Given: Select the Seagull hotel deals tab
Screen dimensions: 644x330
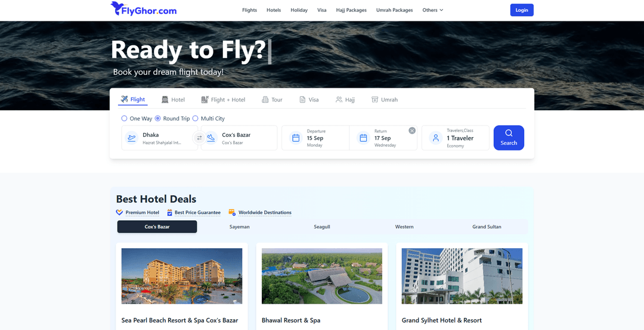Looking at the screenshot, I should pyautogui.click(x=322, y=227).
